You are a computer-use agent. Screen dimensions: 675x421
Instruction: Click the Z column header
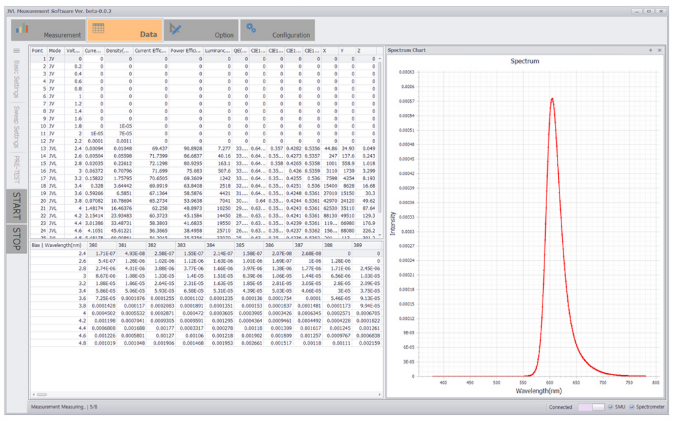[x=366, y=51]
